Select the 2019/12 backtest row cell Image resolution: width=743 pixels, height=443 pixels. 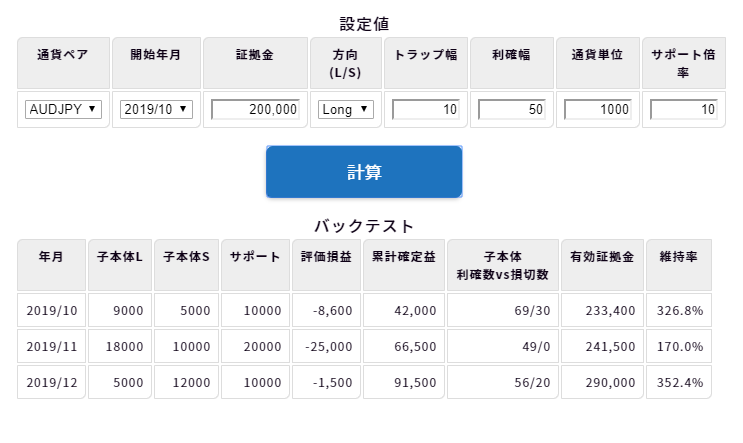(x=52, y=382)
